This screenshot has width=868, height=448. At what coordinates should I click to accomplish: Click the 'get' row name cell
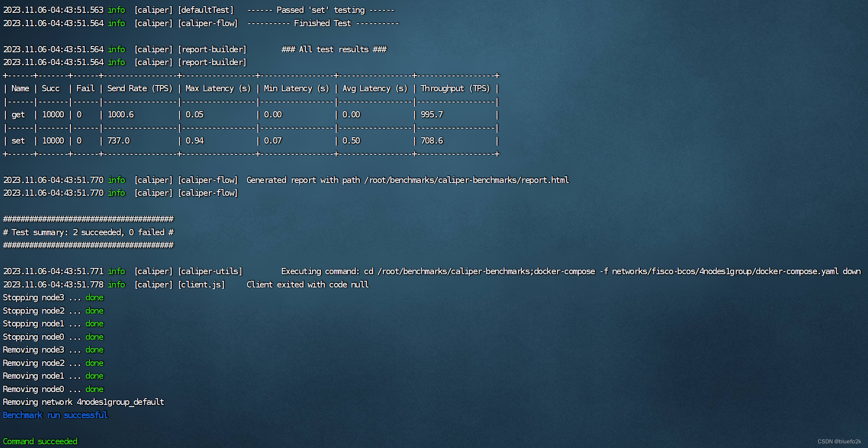point(18,114)
